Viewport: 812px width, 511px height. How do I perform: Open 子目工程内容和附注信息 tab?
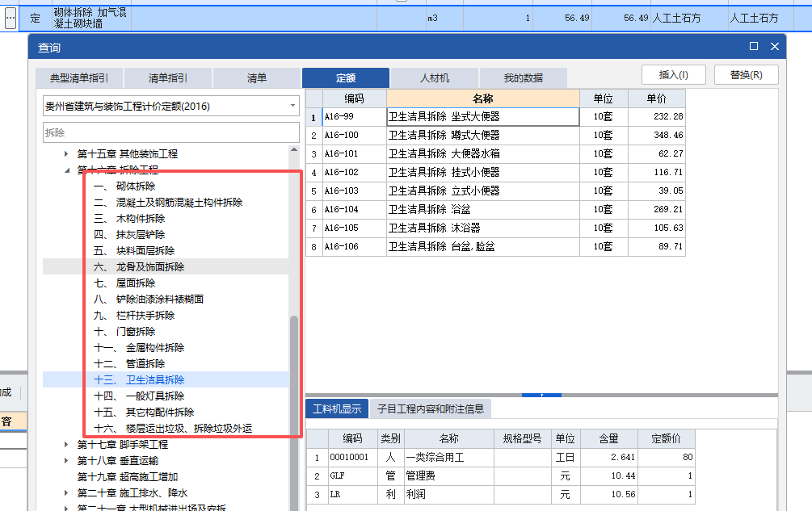(431, 408)
